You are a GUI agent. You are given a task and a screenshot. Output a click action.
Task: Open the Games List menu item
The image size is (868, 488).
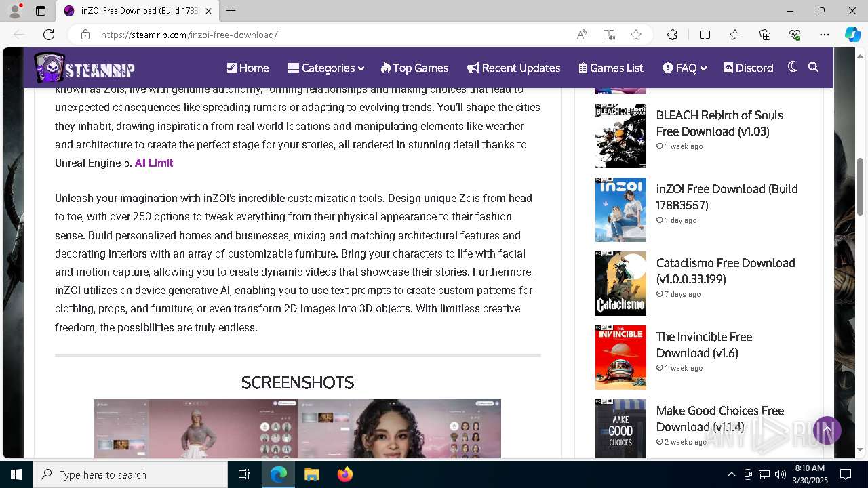click(610, 68)
